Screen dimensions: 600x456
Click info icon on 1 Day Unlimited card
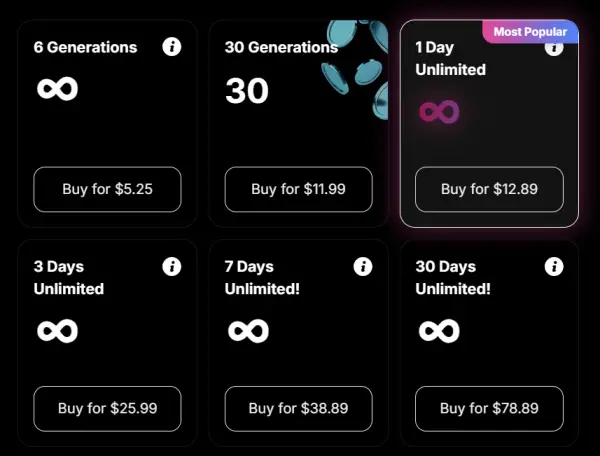click(554, 49)
